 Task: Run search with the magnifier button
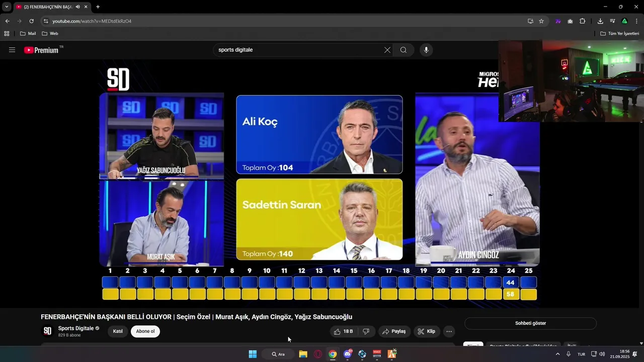coord(404,50)
